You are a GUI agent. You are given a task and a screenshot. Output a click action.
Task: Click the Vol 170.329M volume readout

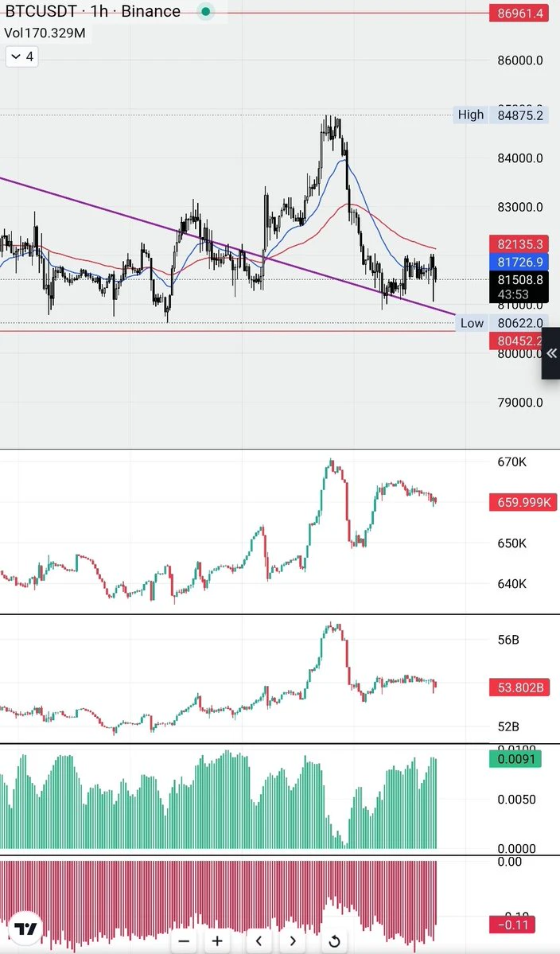click(45, 33)
